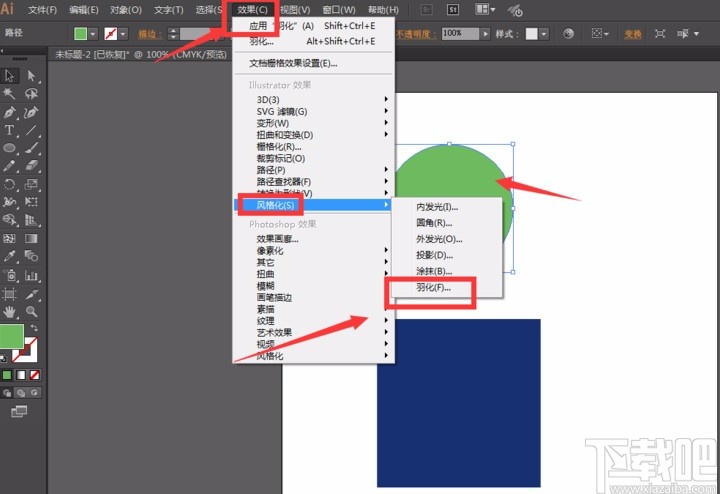Select the Artboard tool

[9, 294]
